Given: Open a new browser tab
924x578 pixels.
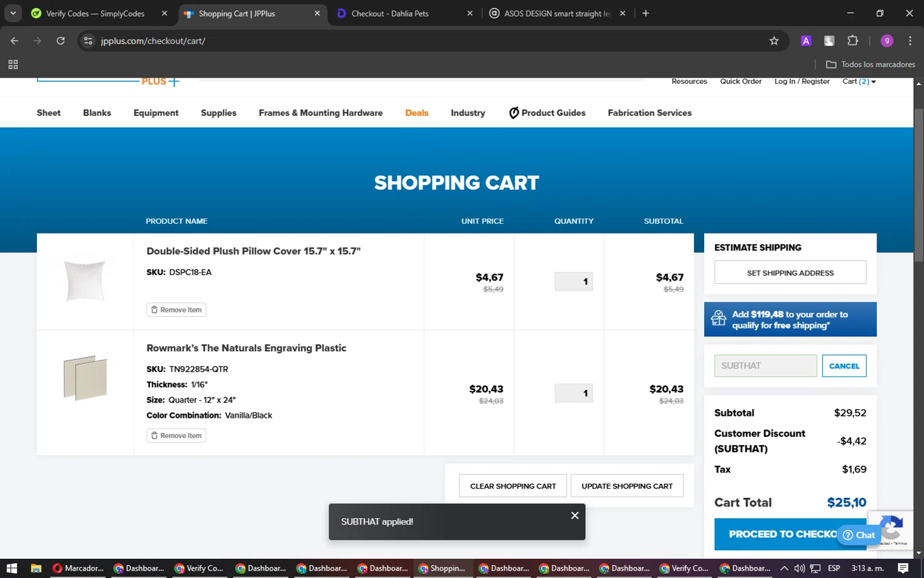Looking at the screenshot, I should 646,13.
